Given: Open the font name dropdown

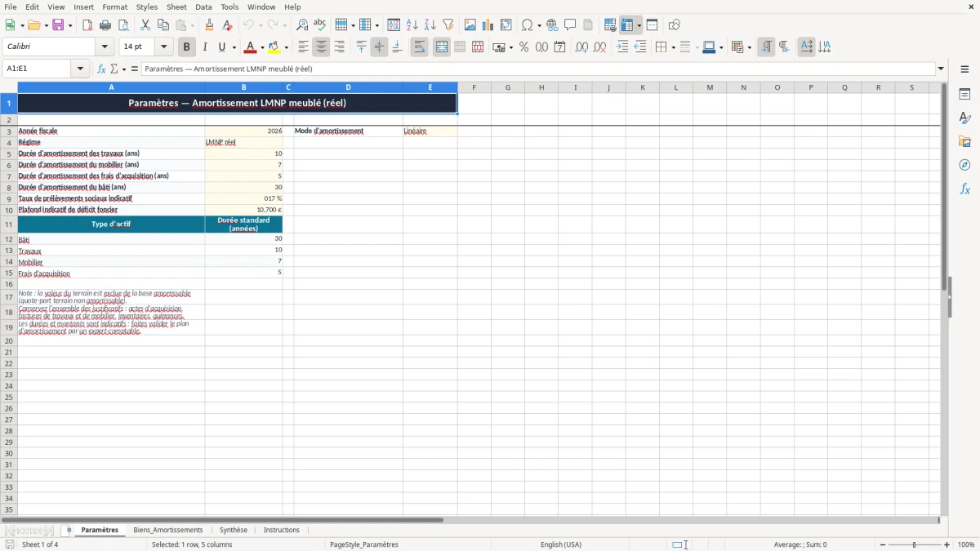Looking at the screenshot, I should pos(105,47).
